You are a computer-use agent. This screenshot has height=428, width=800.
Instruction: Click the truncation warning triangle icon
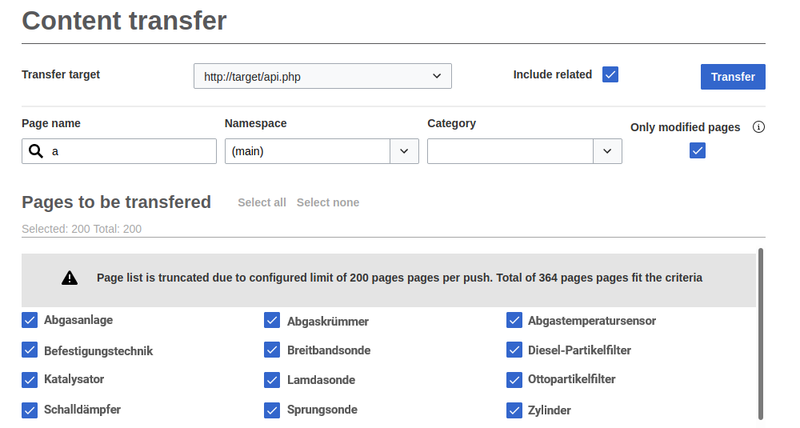[x=69, y=278]
